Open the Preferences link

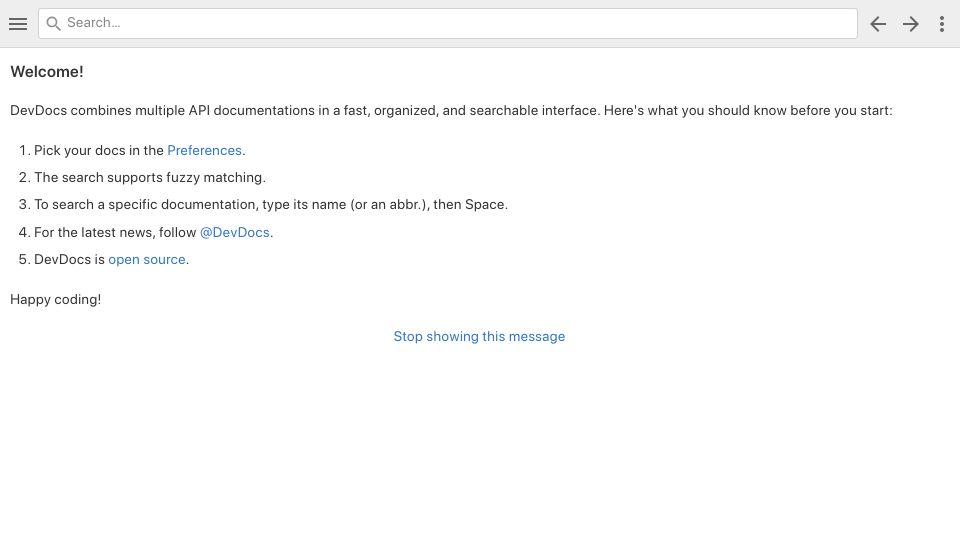point(204,150)
